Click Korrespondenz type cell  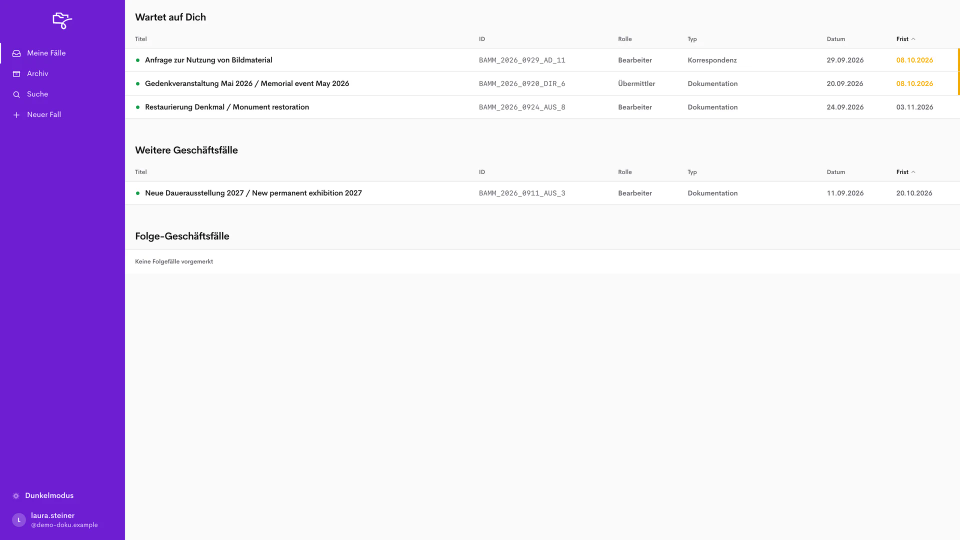[x=712, y=60]
